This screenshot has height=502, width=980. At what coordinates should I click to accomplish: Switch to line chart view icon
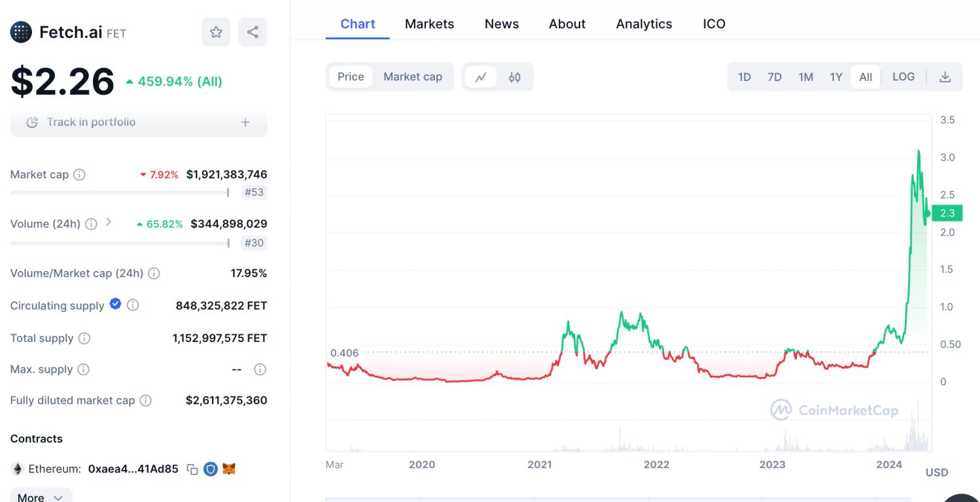click(x=481, y=77)
